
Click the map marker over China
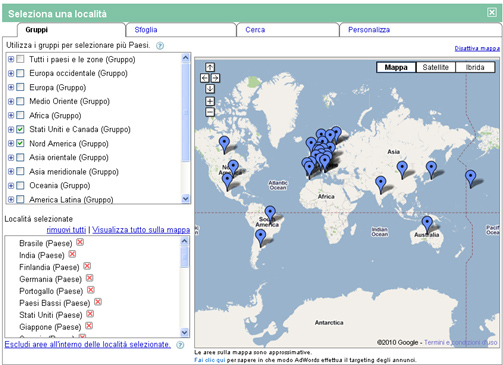[x=402, y=170]
